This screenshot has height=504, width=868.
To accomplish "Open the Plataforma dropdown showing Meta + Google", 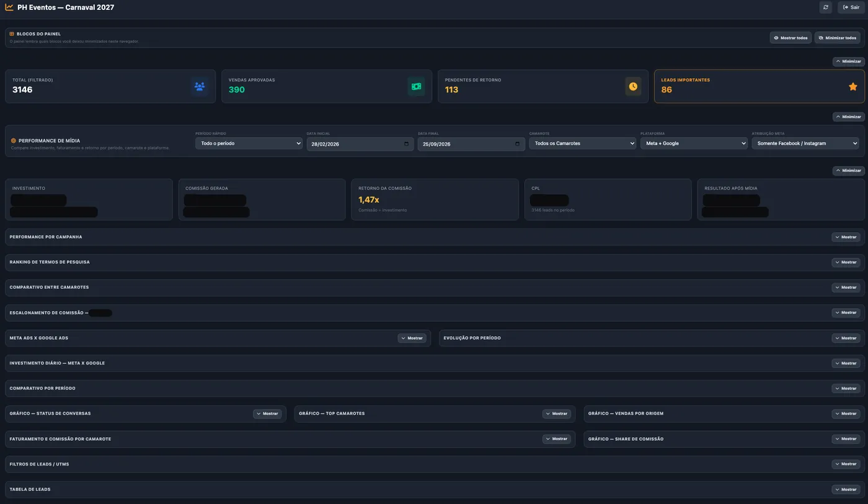I will [x=694, y=143].
